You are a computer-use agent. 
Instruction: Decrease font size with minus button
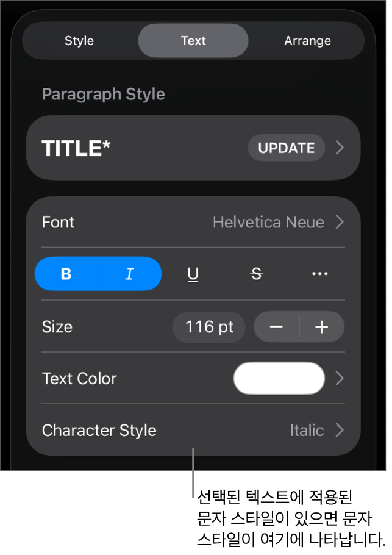(276, 328)
